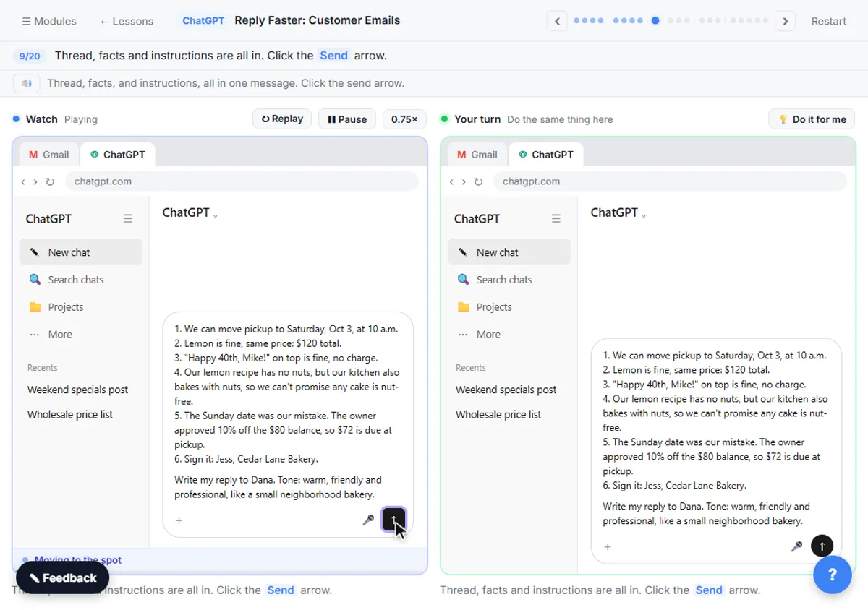Click chatgpt.com address bar in Watch browser
The image size is (868, 610).
point(242,181)
